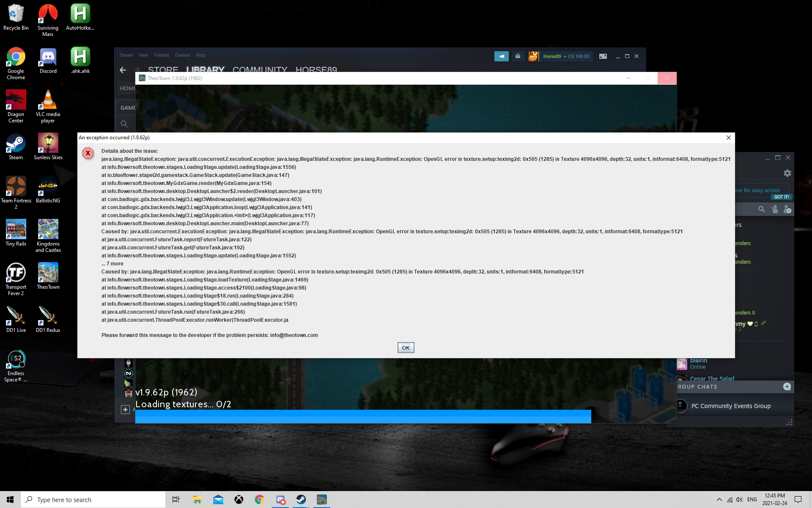This screenshot has width=812, height=508.
Task: Click Steam announcements megaphone icon
Action: pos(501,56)
